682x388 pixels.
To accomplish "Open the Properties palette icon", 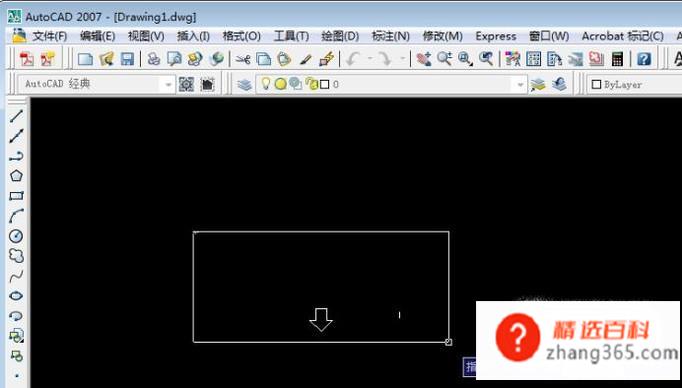I will tap(513, 59).
